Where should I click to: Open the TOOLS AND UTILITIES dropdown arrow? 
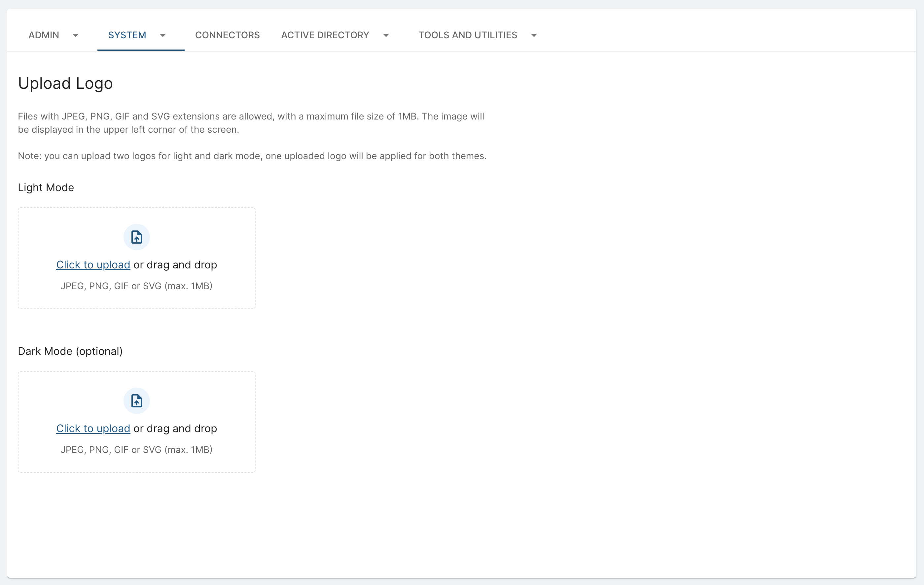coord(534,35)
